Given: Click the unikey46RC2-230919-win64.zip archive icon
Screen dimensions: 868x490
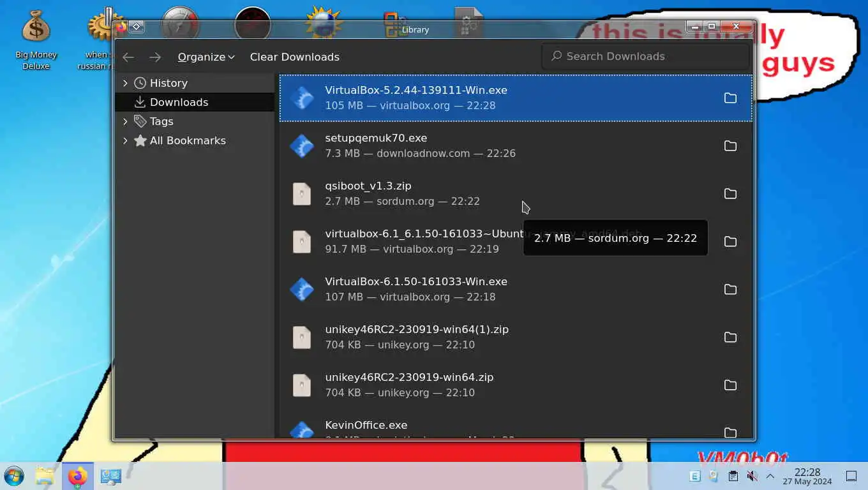Looking at the screenshot, I should pyautogui.click(x=302, y=385).
